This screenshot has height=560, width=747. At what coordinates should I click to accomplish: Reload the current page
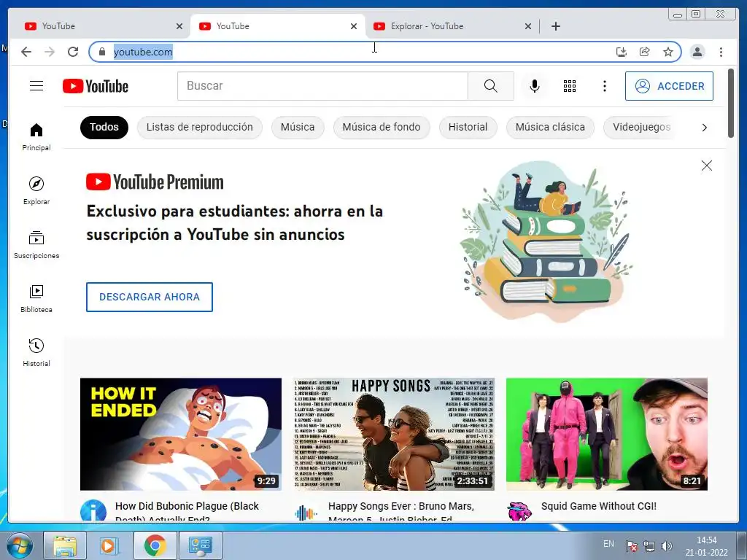73,52
